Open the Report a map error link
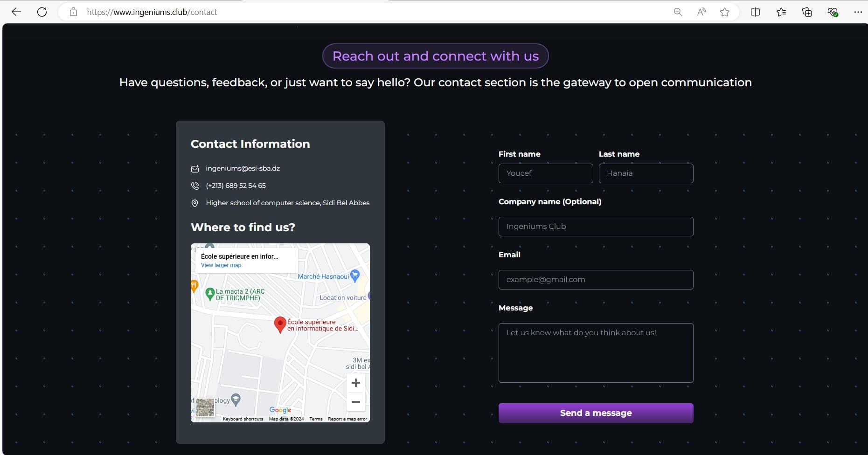Screen dimensions: 868x455 point(347,419)
